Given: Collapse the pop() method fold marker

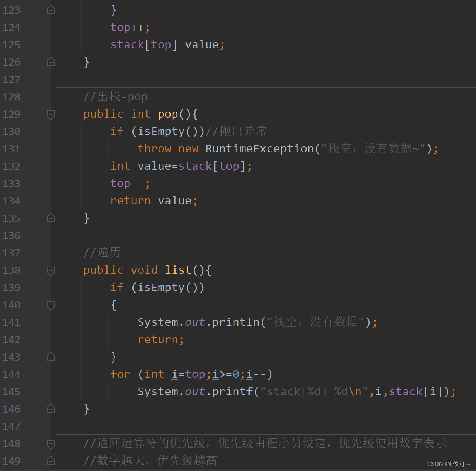Looking at the screenshot, I should click(51, 114).
